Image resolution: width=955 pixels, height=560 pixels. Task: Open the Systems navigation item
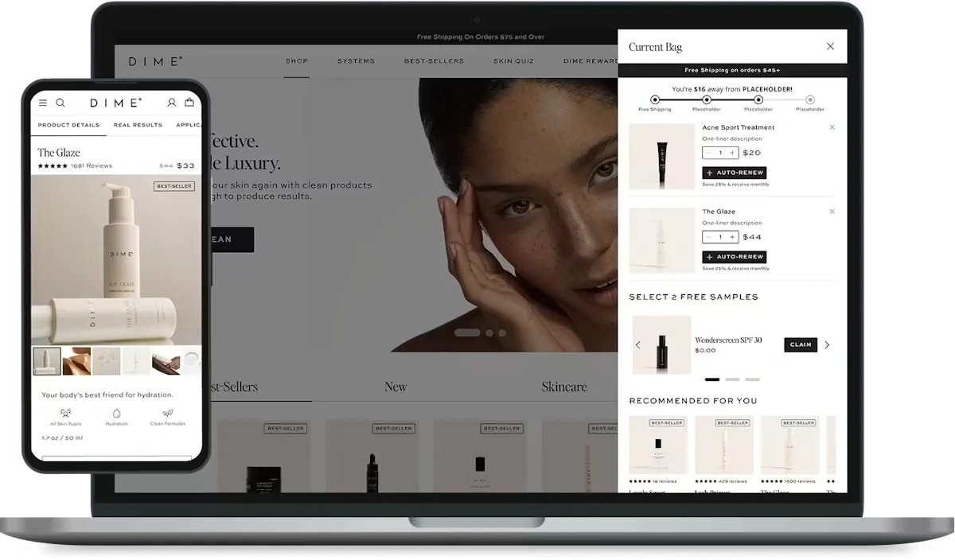[356, 61]
